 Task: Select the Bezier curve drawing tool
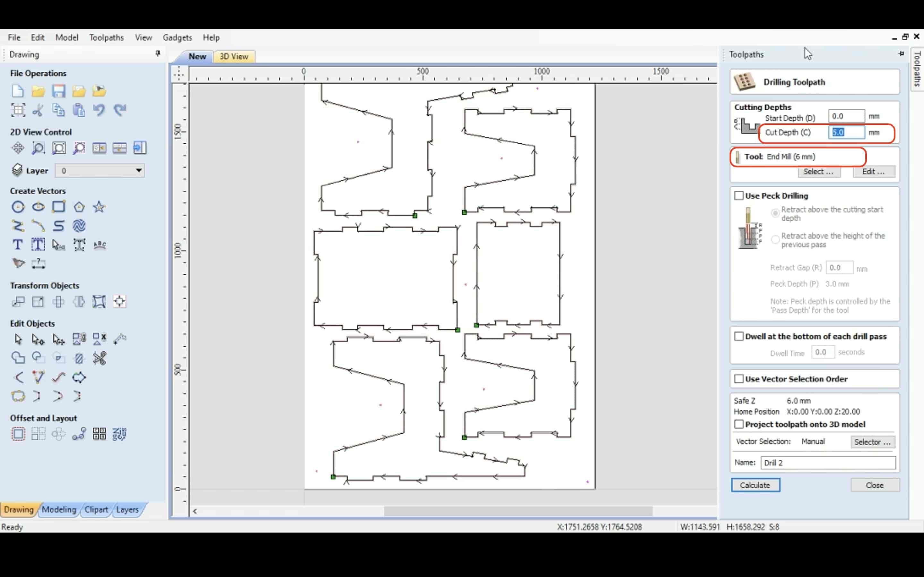(x=37, y=225)
